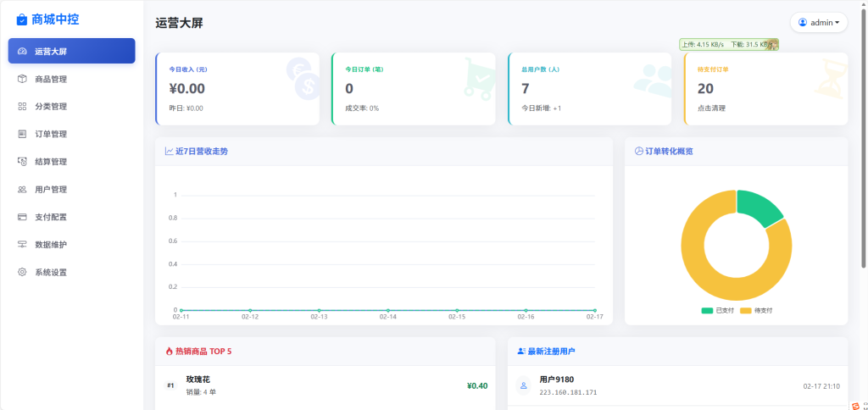The height and width of the screenshot is (410, 868).
Task: Click the 订单管理 receipt icon in sidebar
Action: point(22,134)
